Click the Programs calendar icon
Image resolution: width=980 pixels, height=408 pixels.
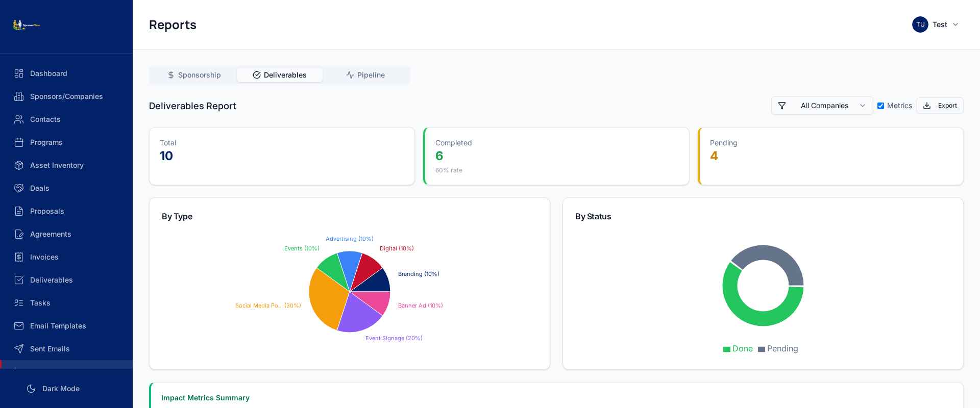[x=19, y=142]
